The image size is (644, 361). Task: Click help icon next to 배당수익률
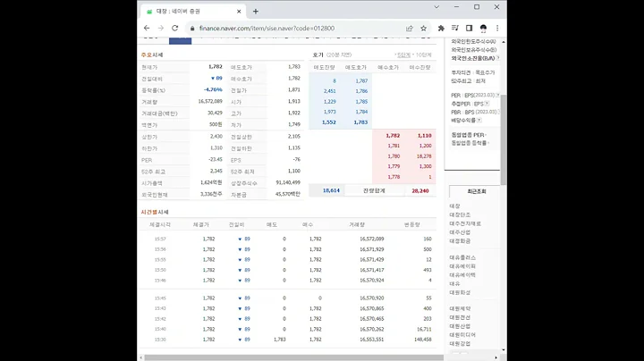point(479,121)
